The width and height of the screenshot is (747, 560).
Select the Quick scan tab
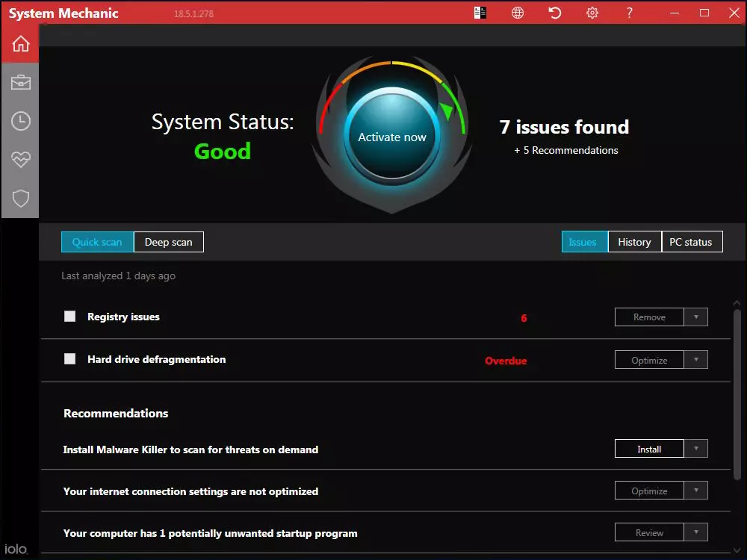pyautogui.click(x=97, y=242)
